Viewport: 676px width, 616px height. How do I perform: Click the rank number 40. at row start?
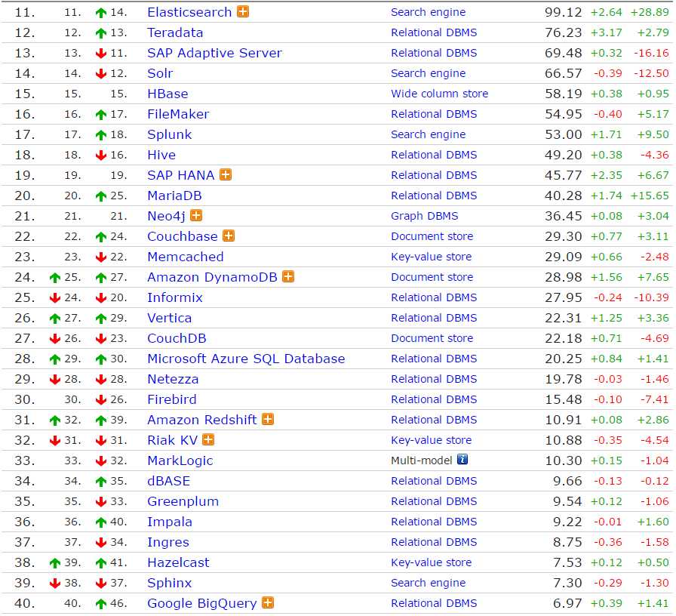pos(25,603)
